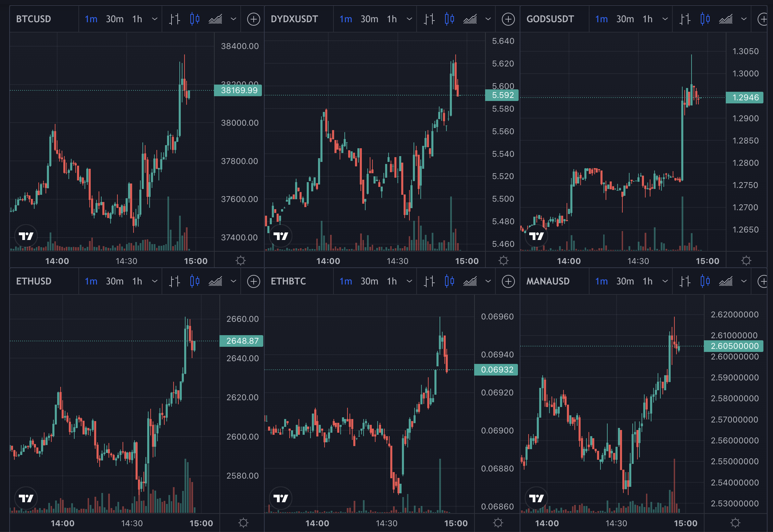Select bars chart style on MANAUSD chart
Screen dimensions: 773x532
tap(685, 281)
